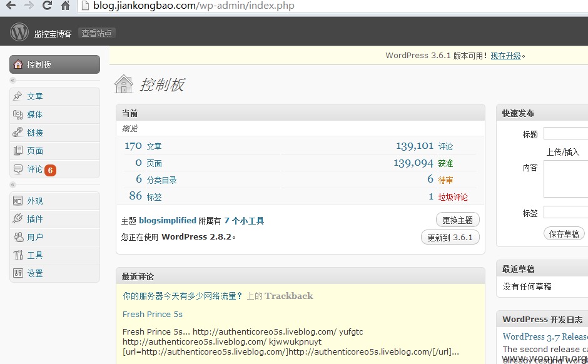588x364 pixels.
Task: Click the WordPress logo in header
Action: [x=19, y=32]
